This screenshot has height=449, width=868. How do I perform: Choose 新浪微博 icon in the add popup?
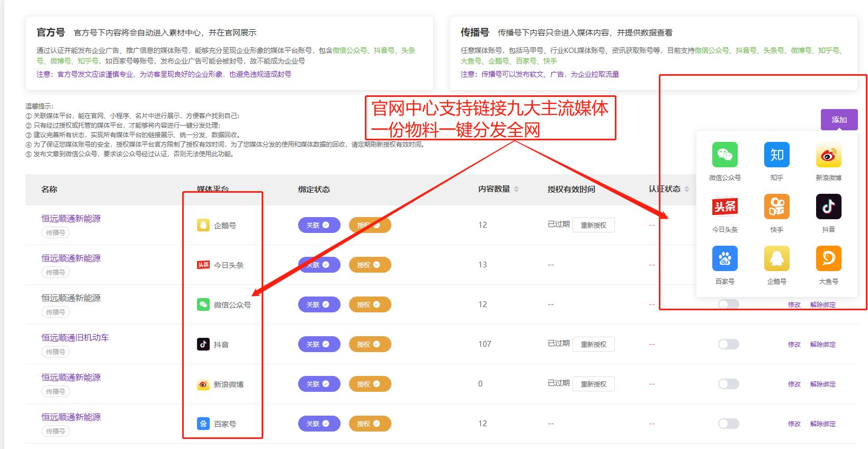[828, 155]
